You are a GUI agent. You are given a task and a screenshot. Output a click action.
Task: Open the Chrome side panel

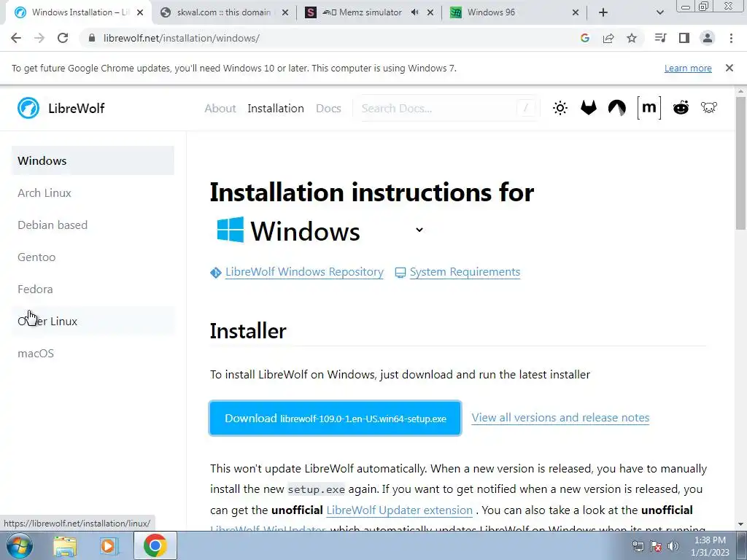(x=684, y=38)
